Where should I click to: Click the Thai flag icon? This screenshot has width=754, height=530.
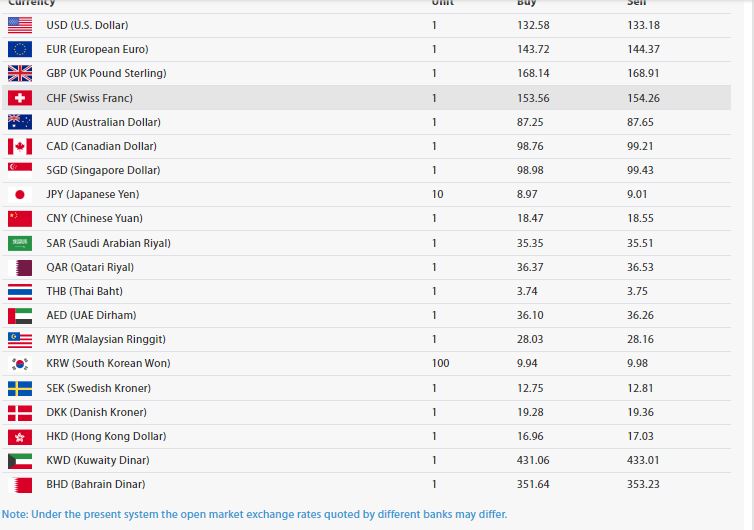pyautogui.click(x=20, y=291)
